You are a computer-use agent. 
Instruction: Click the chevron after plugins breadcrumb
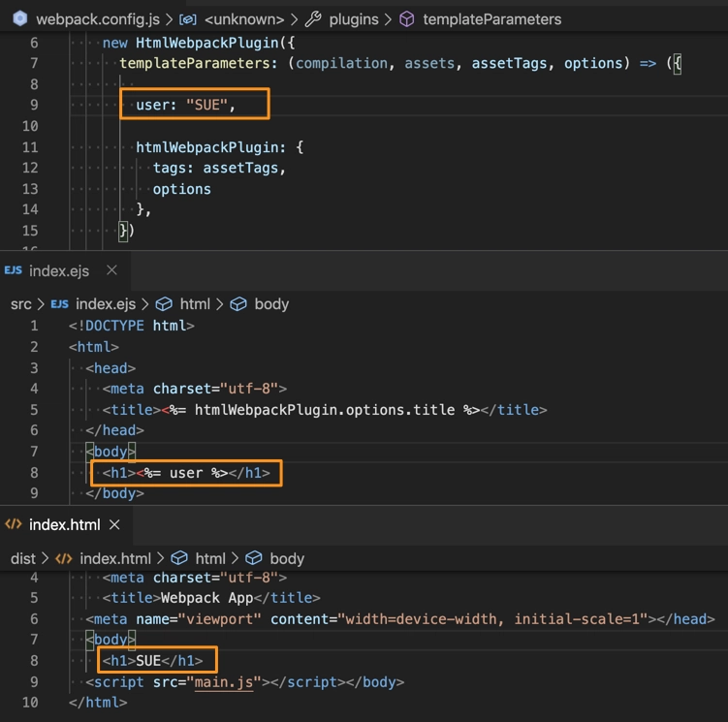pyautogui.click(x=388, y=19)
